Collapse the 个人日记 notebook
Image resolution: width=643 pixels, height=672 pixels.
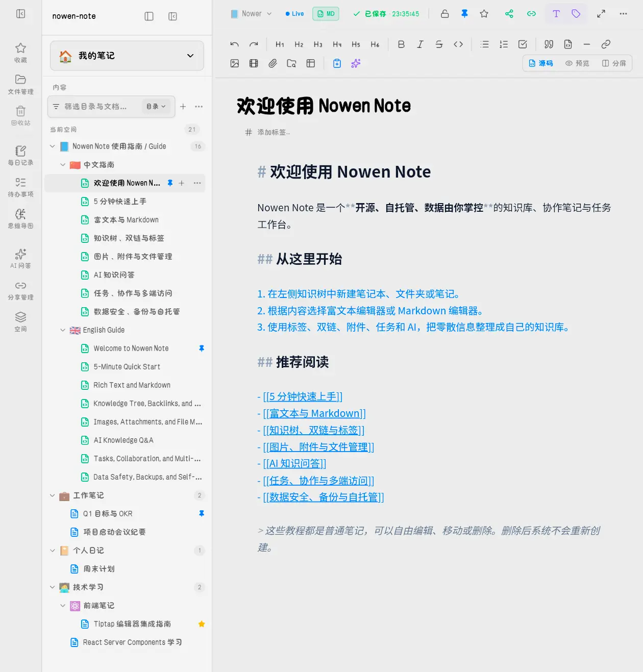point(52,551)
